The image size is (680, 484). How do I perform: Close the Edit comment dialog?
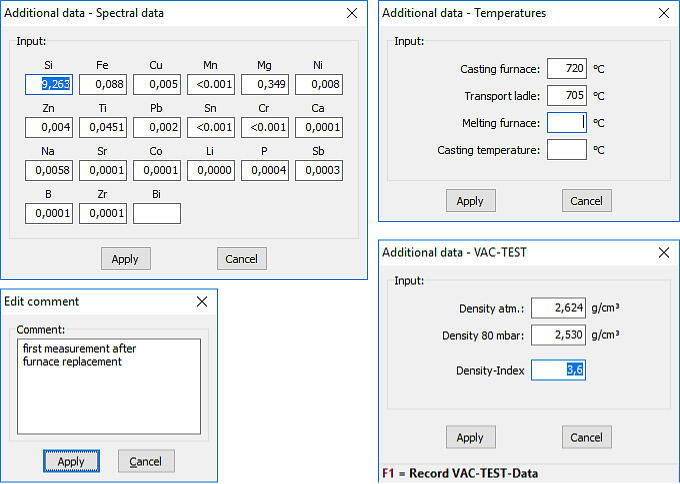pyautogui.click(x=201, y=301)
